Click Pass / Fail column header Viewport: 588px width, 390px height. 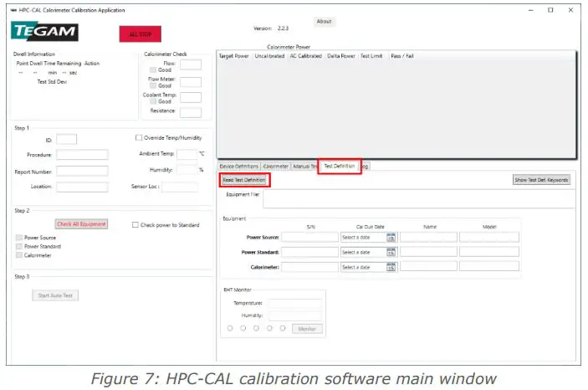(x=402, y=56)
